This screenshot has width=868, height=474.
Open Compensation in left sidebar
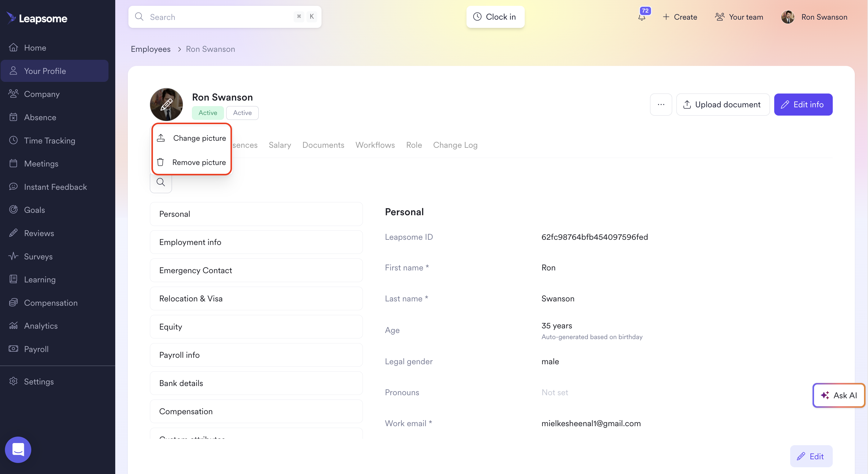[x=55, y=303]
